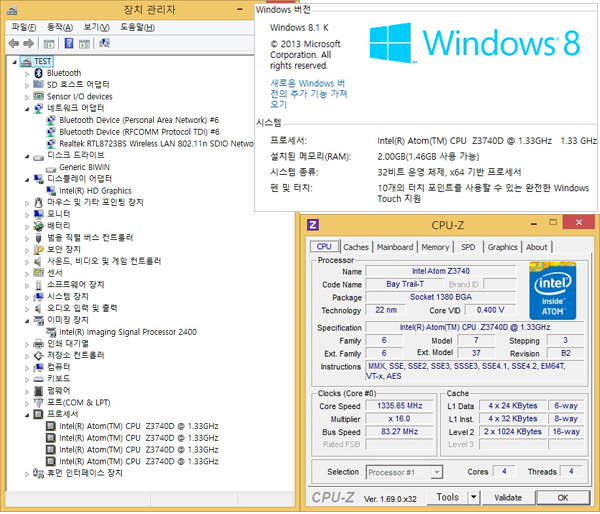Image resolution: width=600 pixels, height=514 pixels.
Task: Select the 범용 직렬 버스 컨트롤러 item
Action: click(90, 238)
